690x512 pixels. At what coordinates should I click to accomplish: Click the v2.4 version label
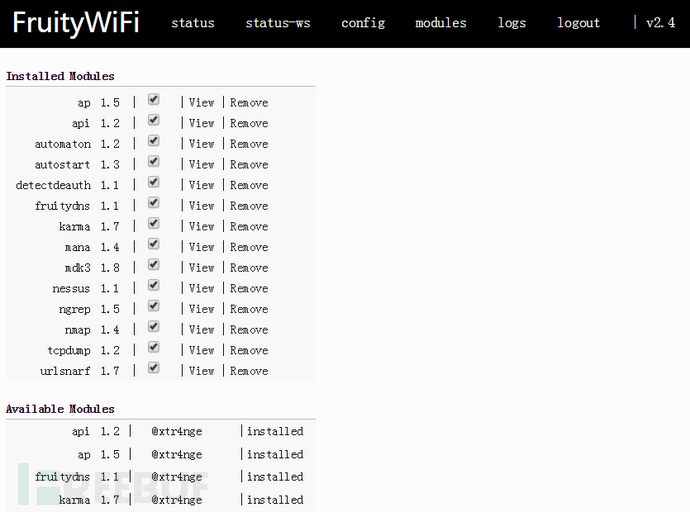(661, 23)
